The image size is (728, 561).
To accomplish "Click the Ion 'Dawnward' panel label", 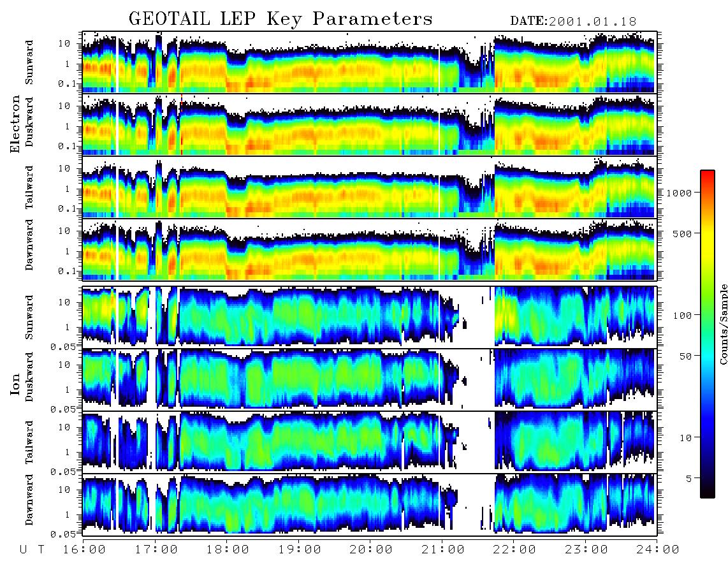I will [x=29, y=499].
